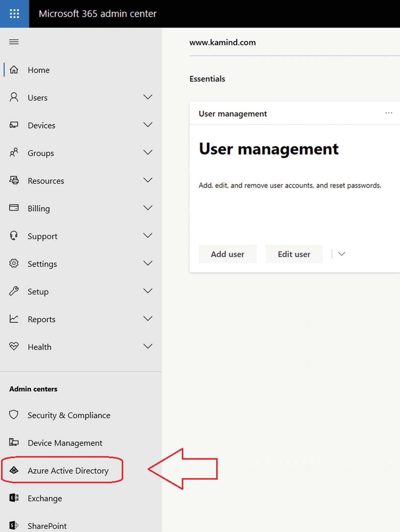Click the SharePoint admin center icon
Viewport: 400px width, 532px height.
14,525
